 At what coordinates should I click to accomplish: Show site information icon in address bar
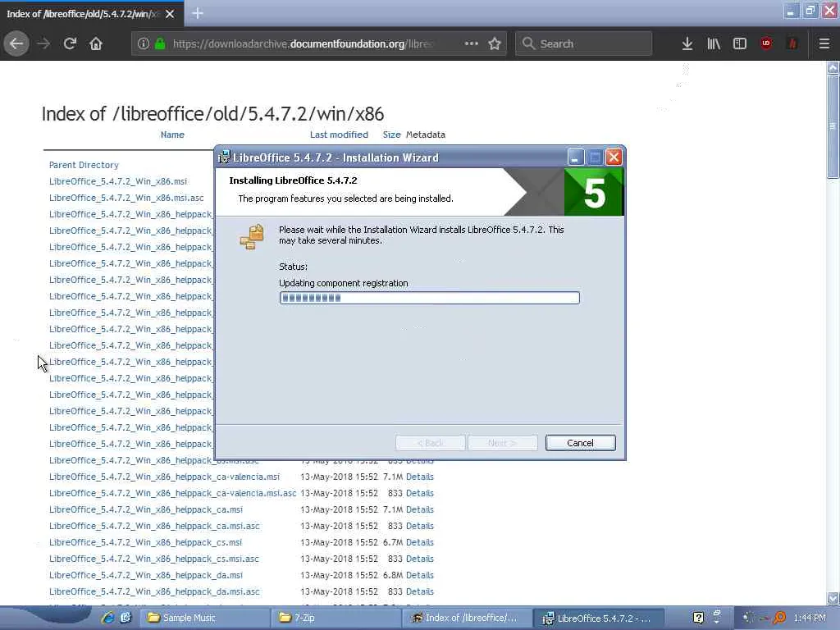pos(143,43)
